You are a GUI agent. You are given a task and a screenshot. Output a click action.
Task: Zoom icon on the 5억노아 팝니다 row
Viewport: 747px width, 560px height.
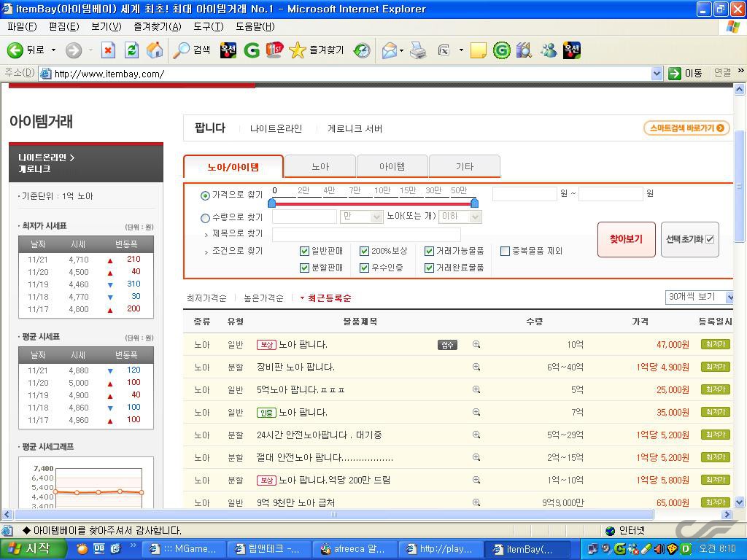tap(476, 389)
